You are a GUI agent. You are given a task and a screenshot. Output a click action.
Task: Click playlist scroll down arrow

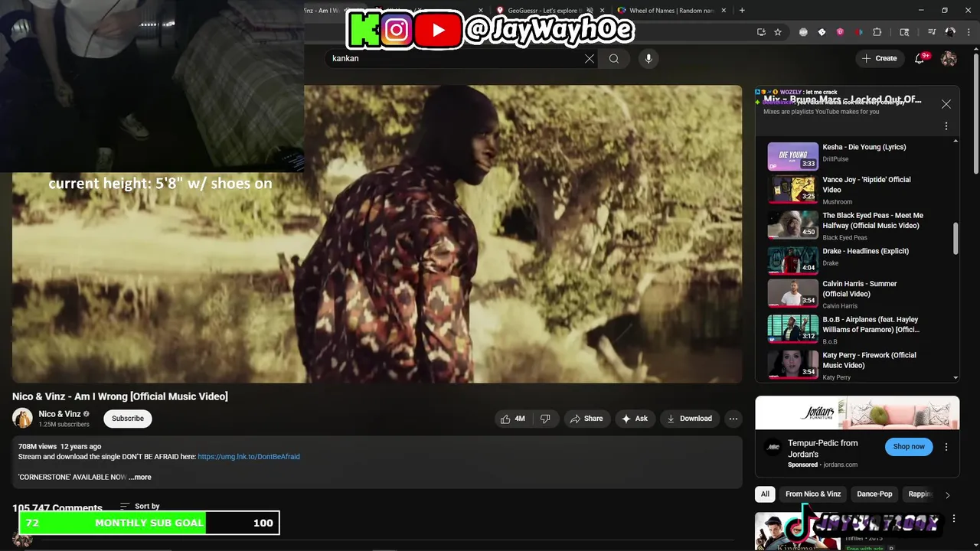(955, 377)
